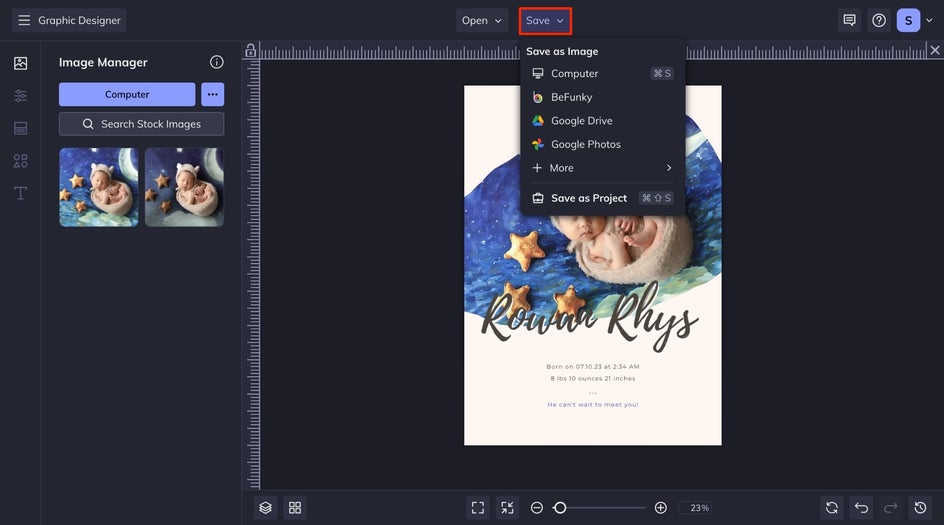Viewport: 944px width, 525px height.
Task: Undo the last action
Action: click(861, 508)
